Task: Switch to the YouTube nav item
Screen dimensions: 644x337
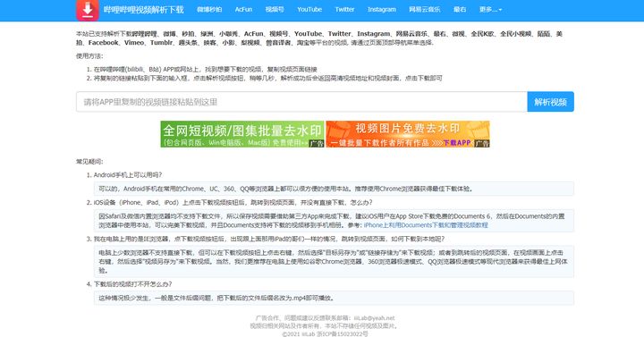Action: click(x=309, y=10)
